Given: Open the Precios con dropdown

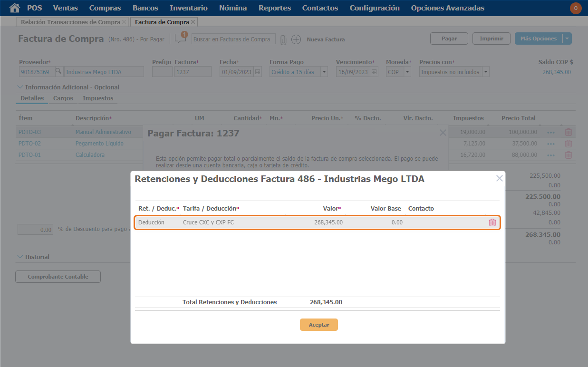Looking at the screenshot, I should tap(485, 72).
